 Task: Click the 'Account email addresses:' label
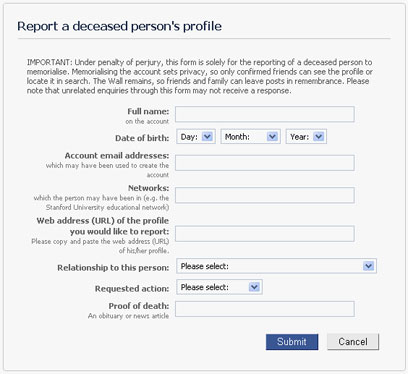pos(117,156)
